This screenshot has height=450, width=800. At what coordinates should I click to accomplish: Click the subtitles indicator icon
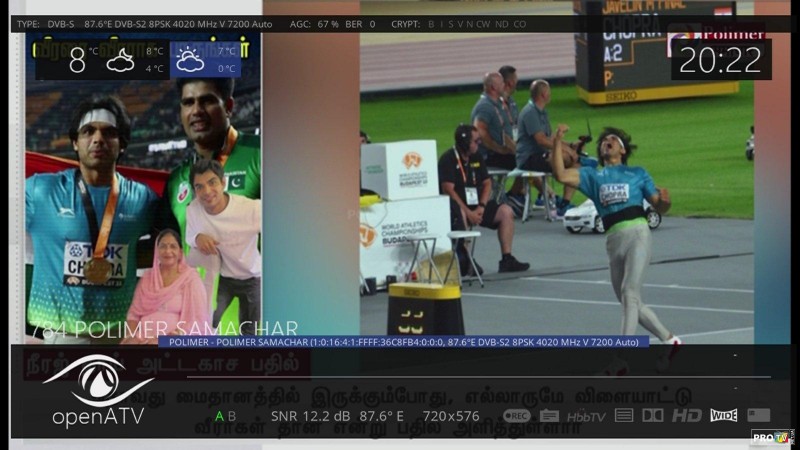pyautogui.click(x=549, y=415)
